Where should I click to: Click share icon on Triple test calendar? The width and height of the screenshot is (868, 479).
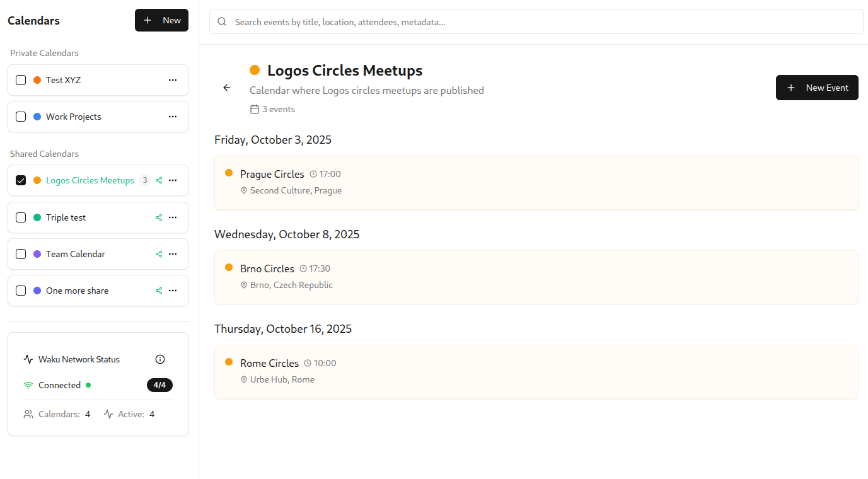pyautogui.click(x=159, y=217)
